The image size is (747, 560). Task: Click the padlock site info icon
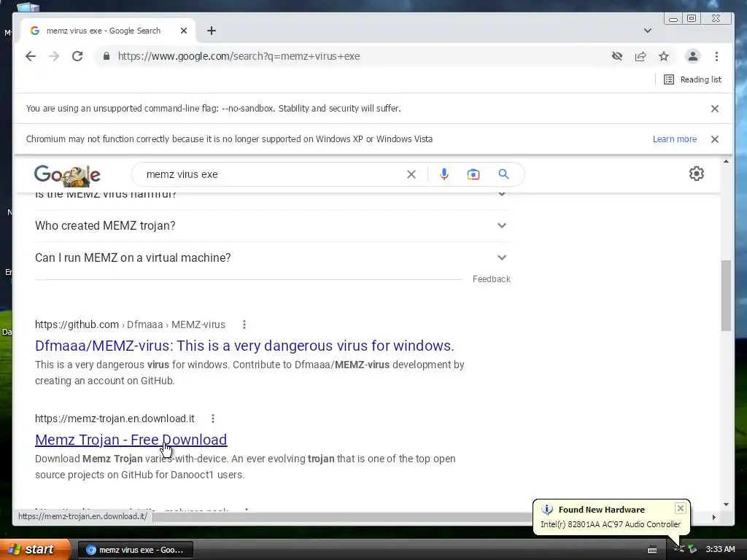click(107, 56)
